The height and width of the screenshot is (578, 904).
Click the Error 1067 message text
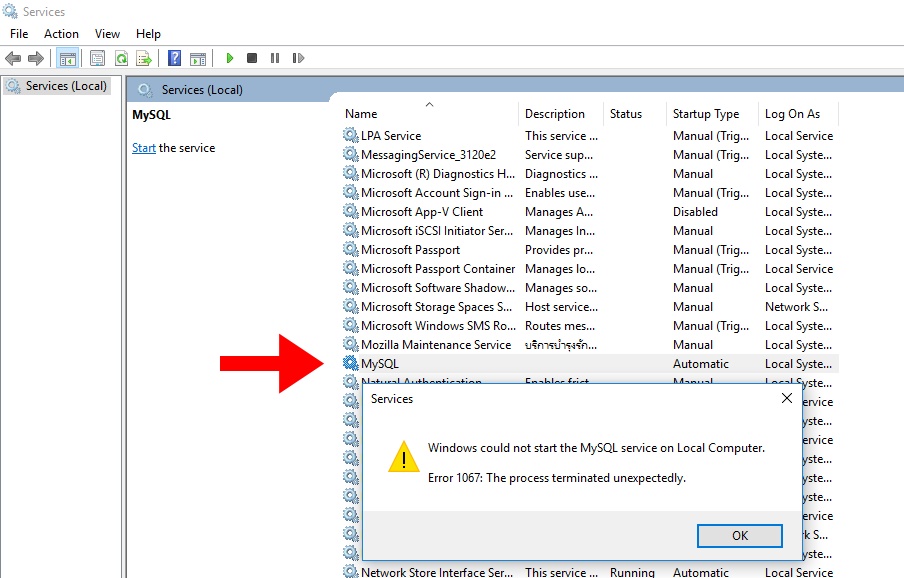(556, 478)
